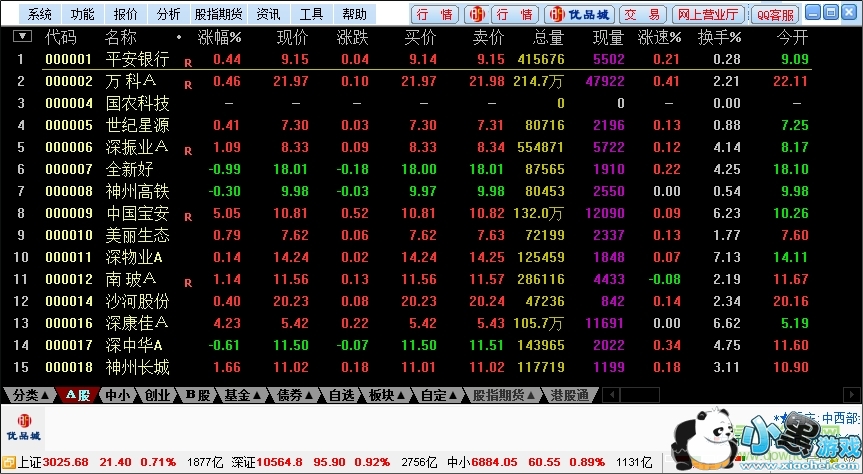Screen dimensions: 863x474
Task: Click the horizontal scrollbar right arrow
Action: [851, 395]
